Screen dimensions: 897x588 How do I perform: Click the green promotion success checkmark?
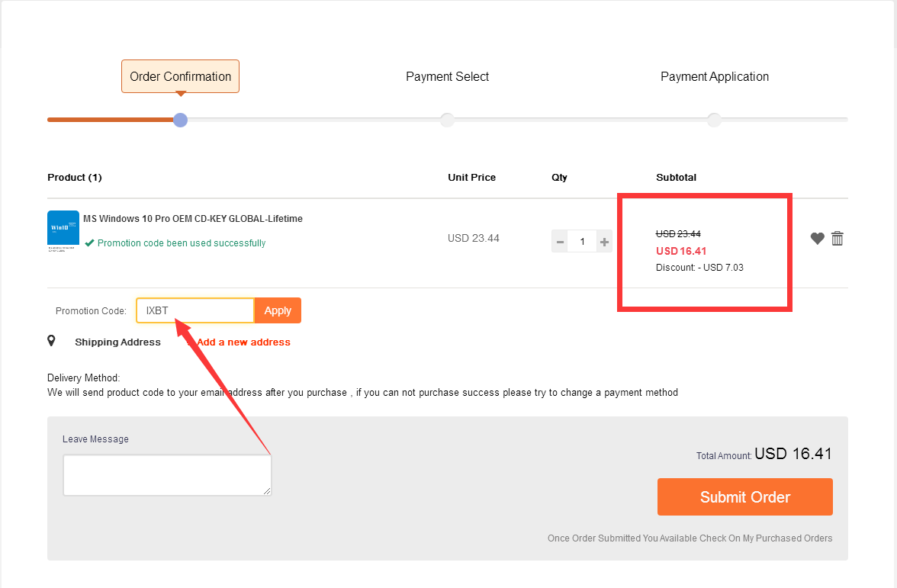click(90, 243)
